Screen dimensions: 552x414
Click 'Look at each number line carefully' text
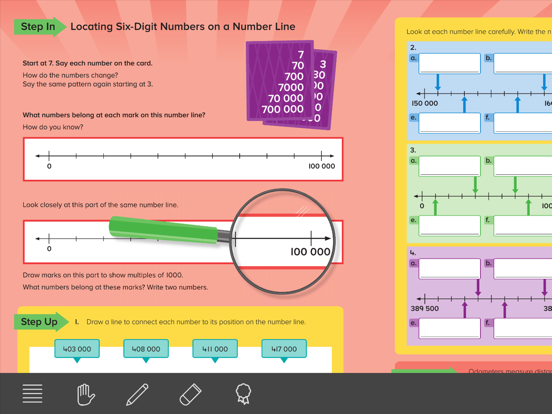click(x=479, y=32)
